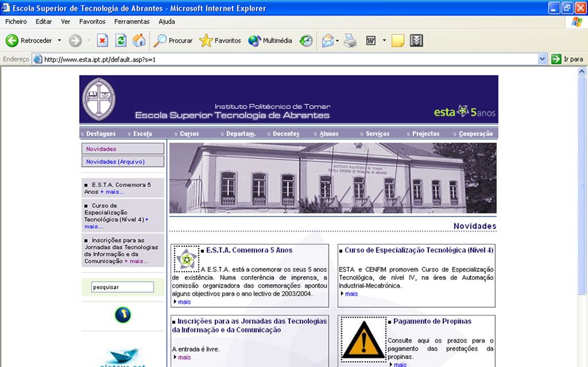Screen dimensions: 588x367
Task: Refresh the page with the Refresh icon
Action: pos(121,41)
